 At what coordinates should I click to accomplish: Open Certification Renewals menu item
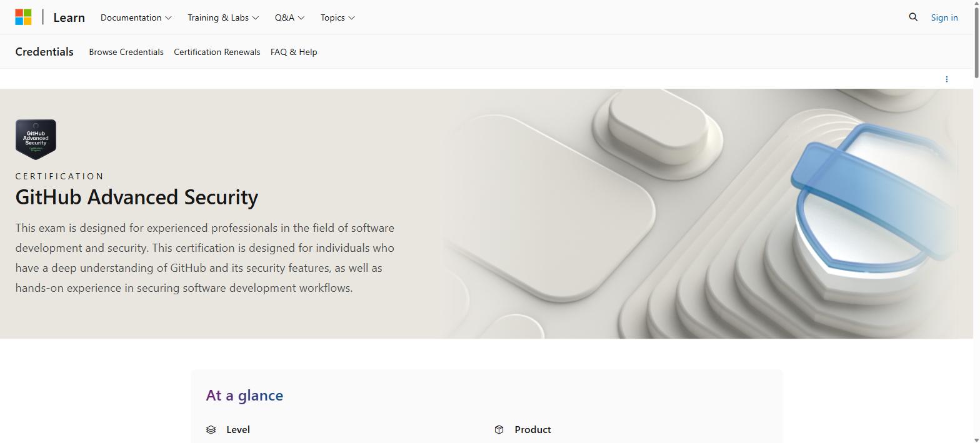click(217, 52)
